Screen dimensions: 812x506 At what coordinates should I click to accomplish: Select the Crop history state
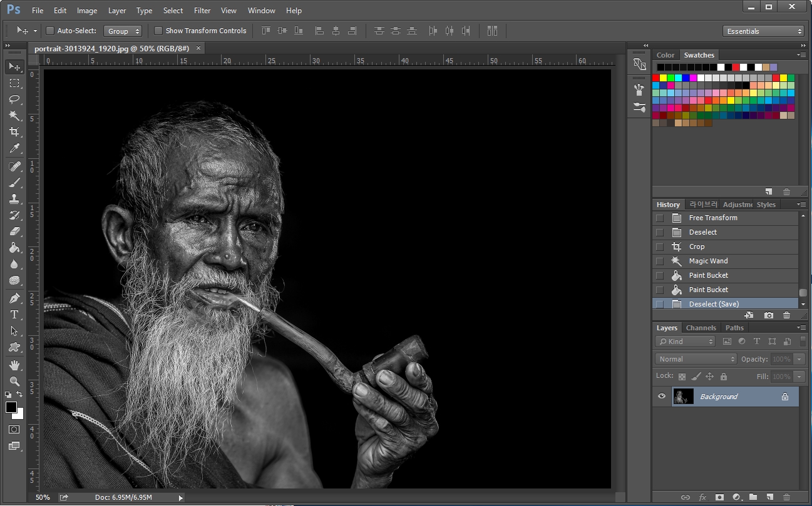pos(697,246)
